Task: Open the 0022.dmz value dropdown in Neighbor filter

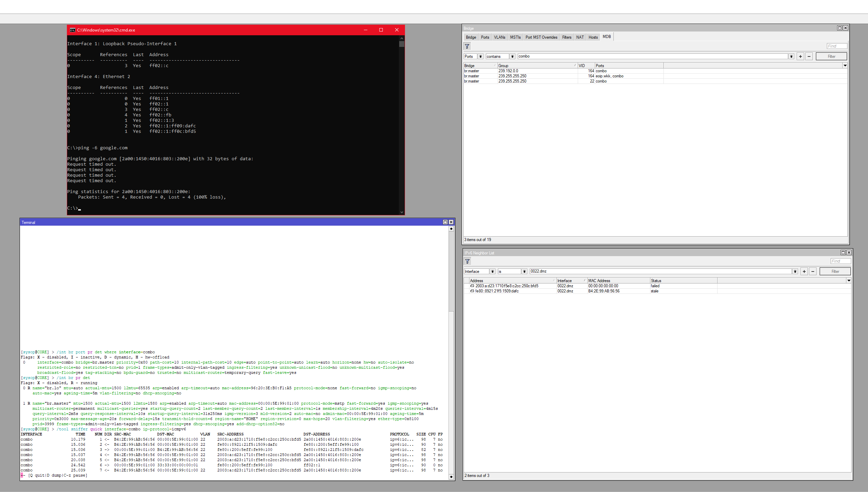Action: point(795,272)
